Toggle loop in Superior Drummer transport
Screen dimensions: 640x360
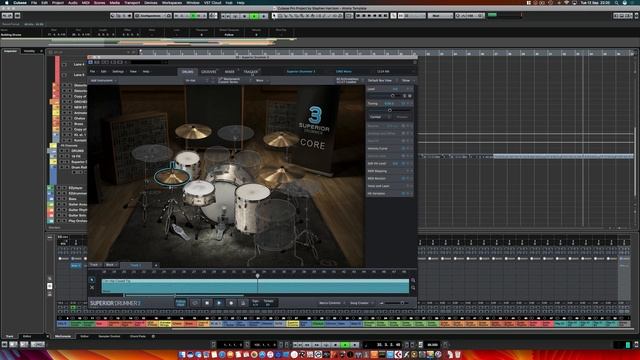click(195, 303)
